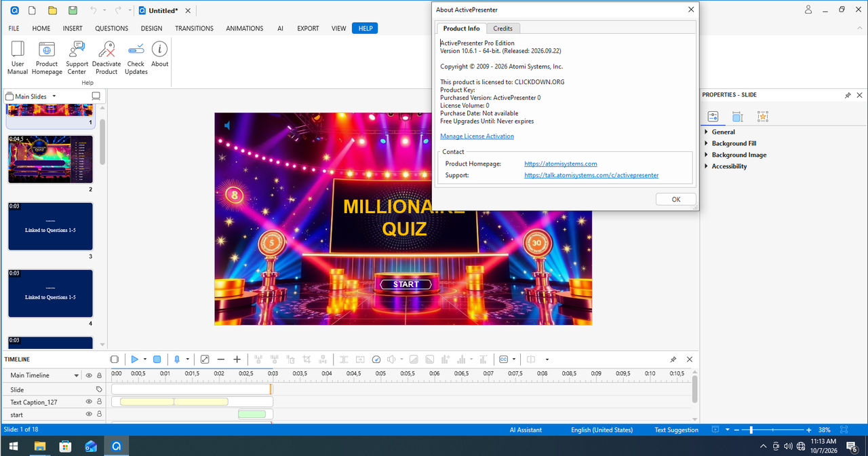Image resolution: width=868 pixels, height=456 pixels.
Task: Click the preview icon in the status bar
Action: point(715,430)
